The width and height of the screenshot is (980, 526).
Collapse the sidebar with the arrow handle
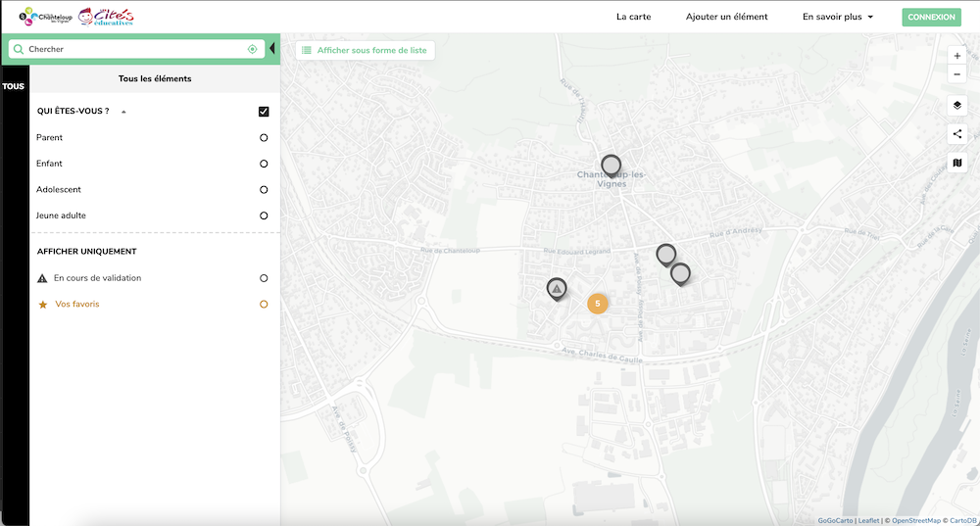(271, 49)
